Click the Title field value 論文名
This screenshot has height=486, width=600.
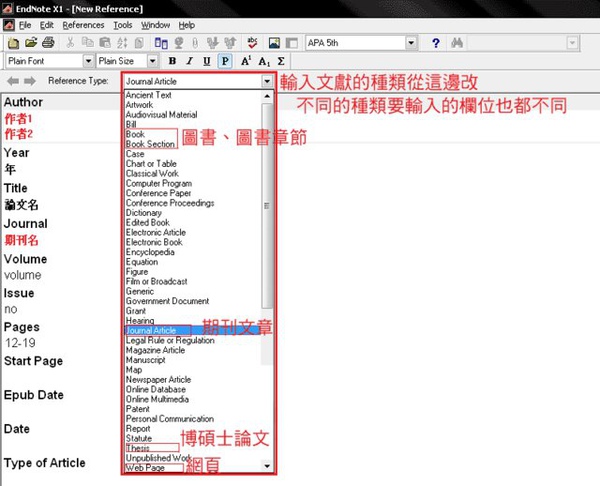pos(21,205)
